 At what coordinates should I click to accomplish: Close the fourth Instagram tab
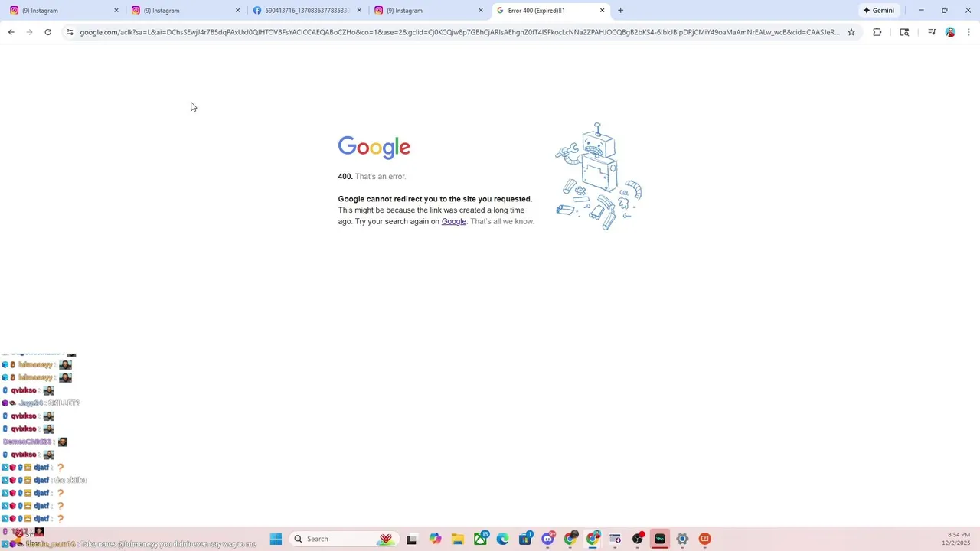[481, 11]
